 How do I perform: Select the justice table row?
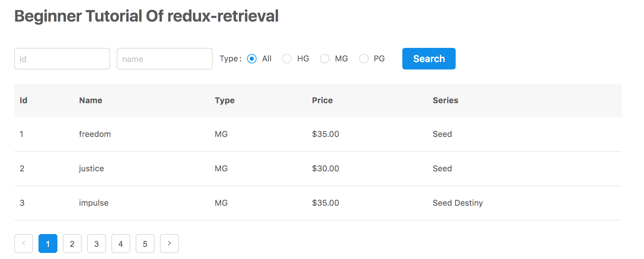(x=318, y=169)
